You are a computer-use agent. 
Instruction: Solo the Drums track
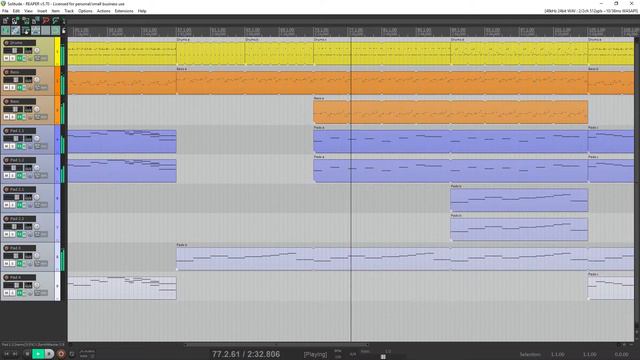(x=12, y=58)
